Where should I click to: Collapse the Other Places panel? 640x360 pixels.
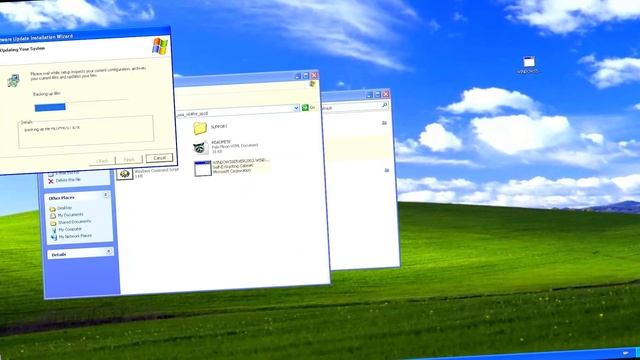coord(106,195)
